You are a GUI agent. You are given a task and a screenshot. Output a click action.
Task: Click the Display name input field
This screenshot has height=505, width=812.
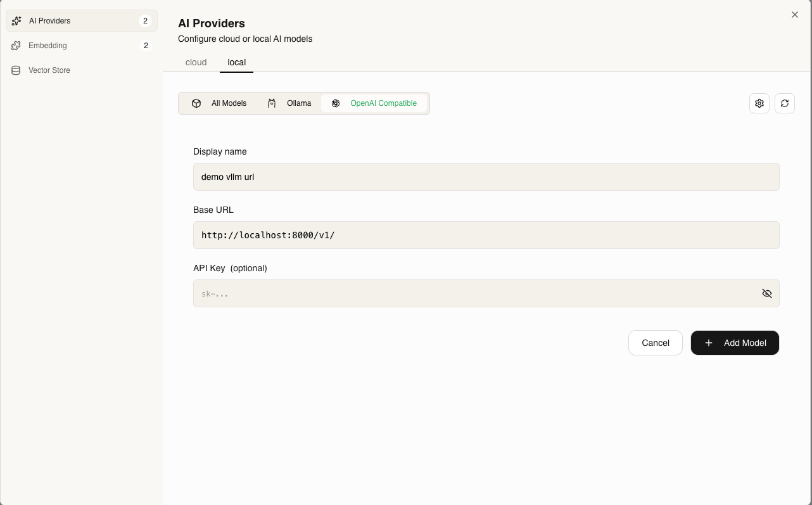(x=486, y=177)
